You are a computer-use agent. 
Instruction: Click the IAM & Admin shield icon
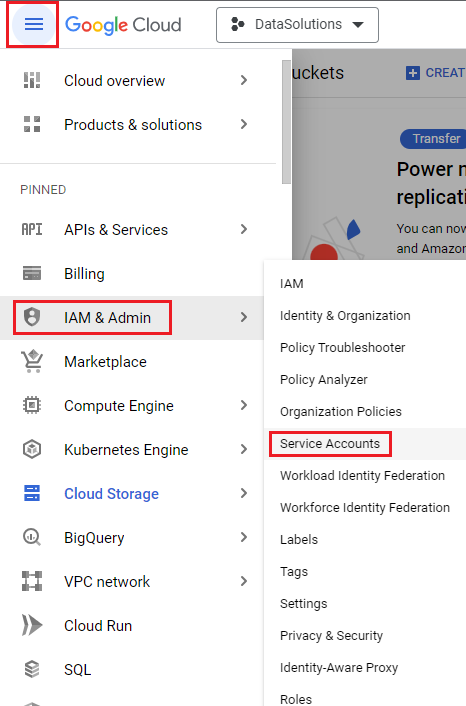pos(32,317)
